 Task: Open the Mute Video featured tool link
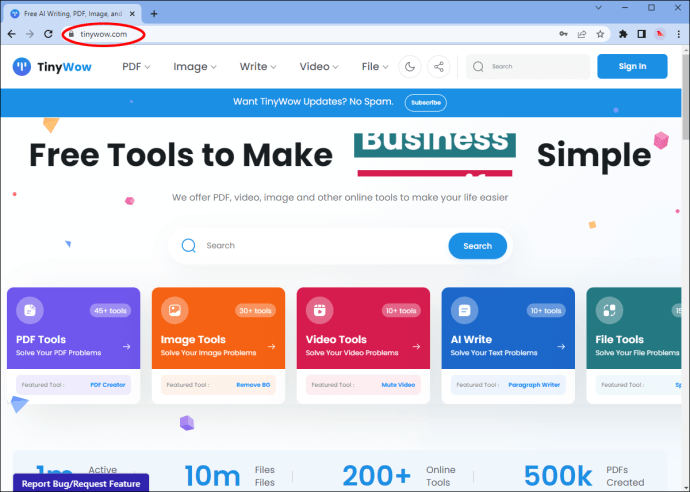coord(398,385)
